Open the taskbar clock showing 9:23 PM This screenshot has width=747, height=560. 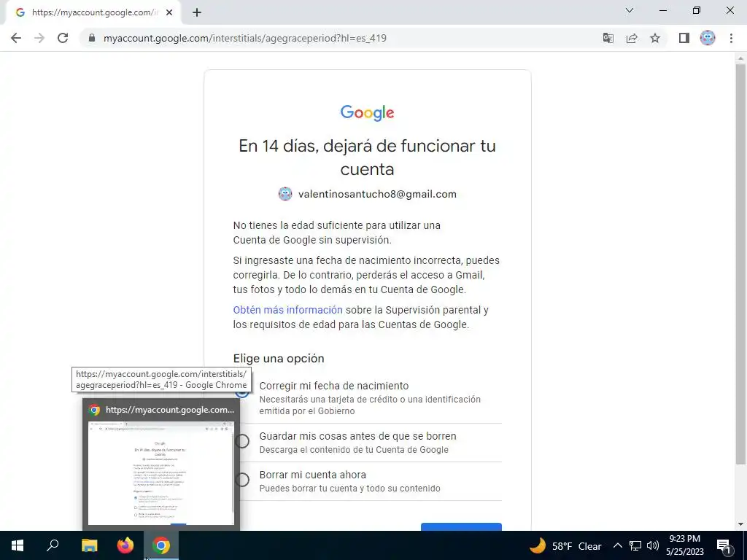[x=684, y=545]
